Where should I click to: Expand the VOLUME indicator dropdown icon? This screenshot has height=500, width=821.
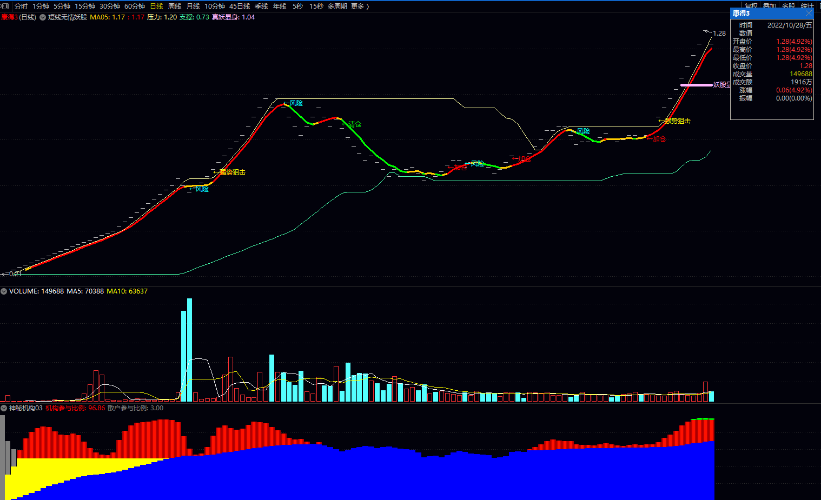(x=4, y=291)
